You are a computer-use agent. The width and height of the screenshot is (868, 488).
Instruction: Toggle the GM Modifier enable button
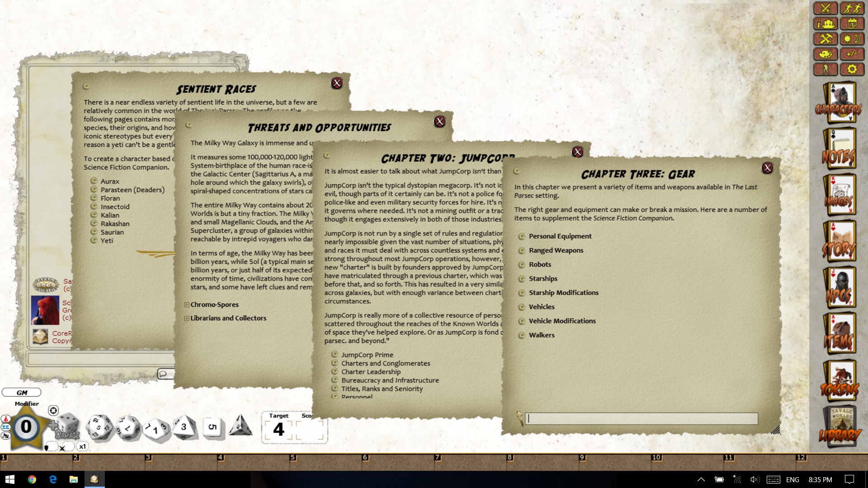(x=53, y=411)
